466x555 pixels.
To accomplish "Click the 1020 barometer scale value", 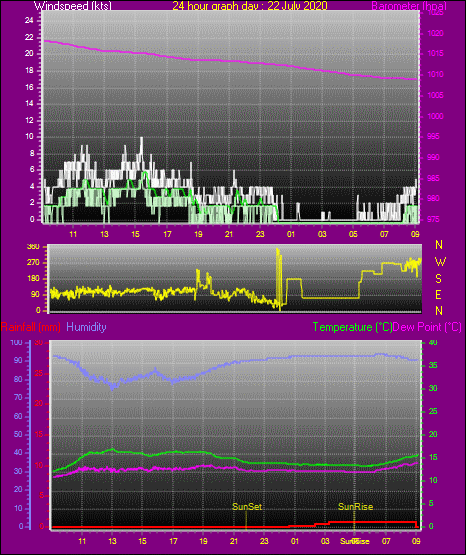I will [435, 34].
